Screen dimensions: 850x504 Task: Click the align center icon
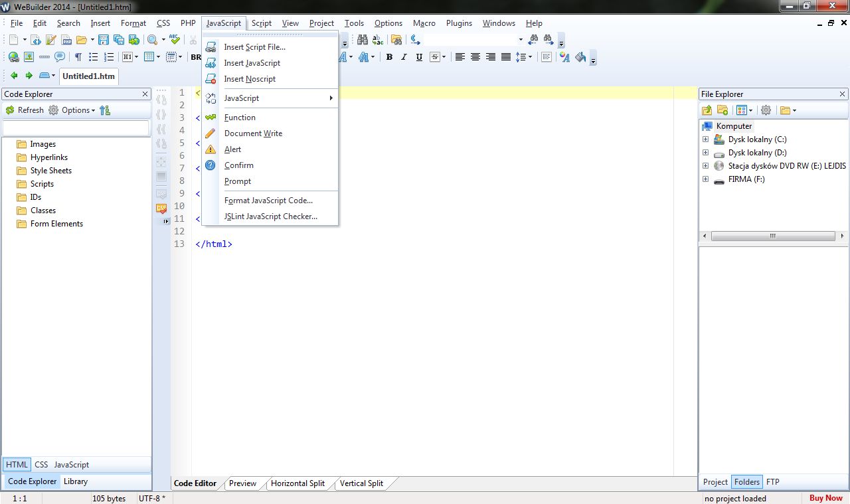point(475,57)
